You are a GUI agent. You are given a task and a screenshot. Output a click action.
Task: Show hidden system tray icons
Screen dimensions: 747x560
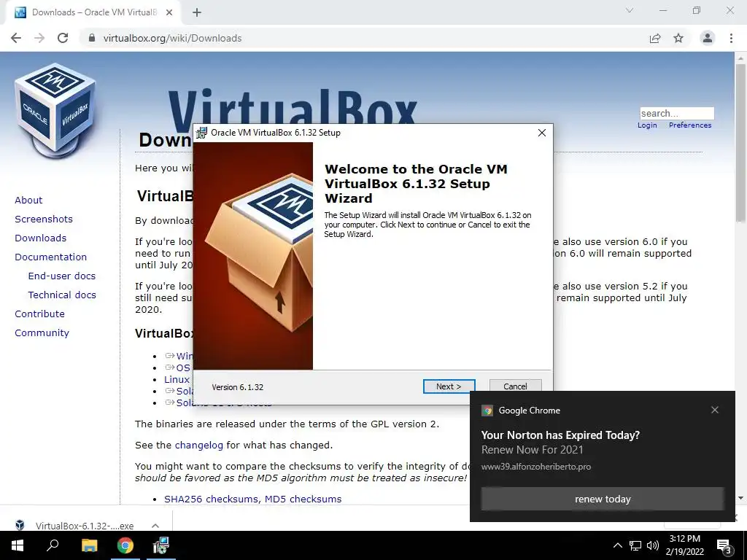617,545
